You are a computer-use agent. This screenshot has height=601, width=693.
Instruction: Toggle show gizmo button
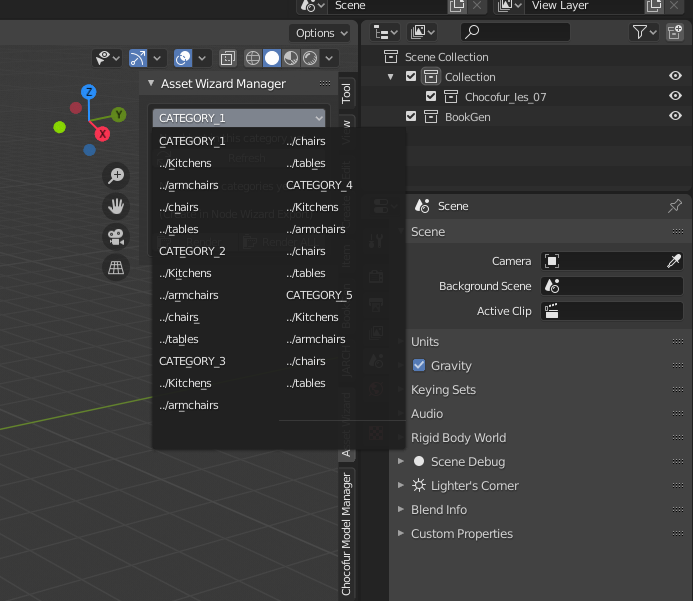(x=138, y=58)
